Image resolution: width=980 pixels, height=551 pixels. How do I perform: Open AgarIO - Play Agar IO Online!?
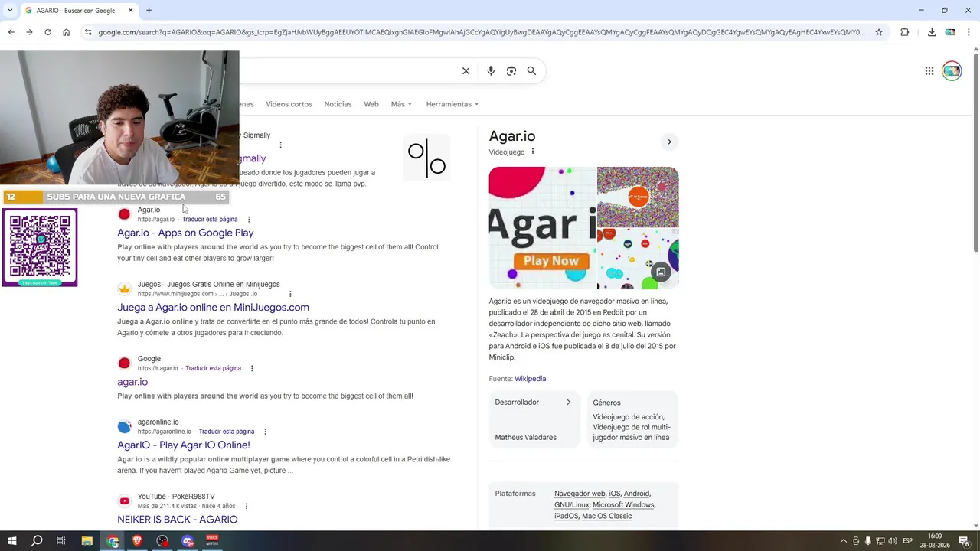point(184,445)
